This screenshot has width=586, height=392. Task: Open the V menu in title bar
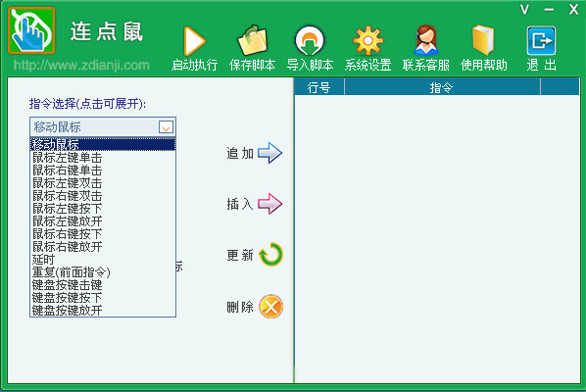click(524, 10)
